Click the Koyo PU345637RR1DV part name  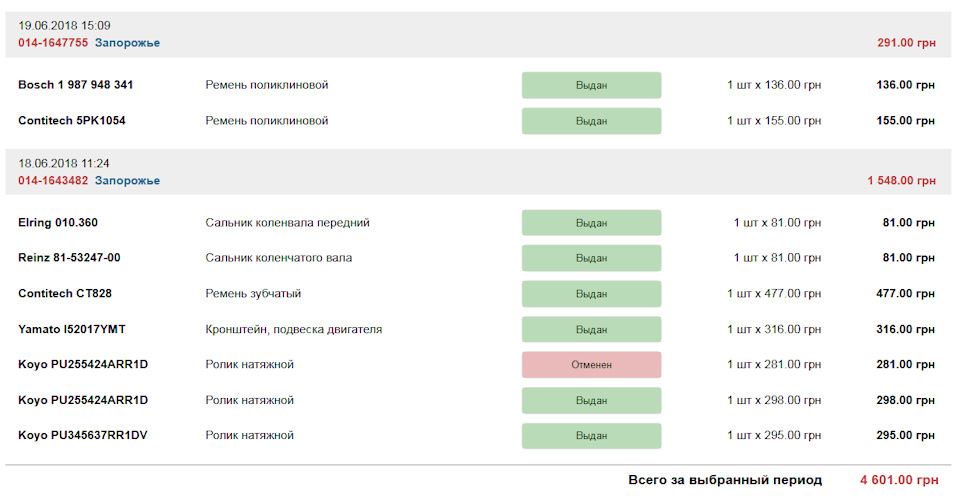(x=83, y=436)
